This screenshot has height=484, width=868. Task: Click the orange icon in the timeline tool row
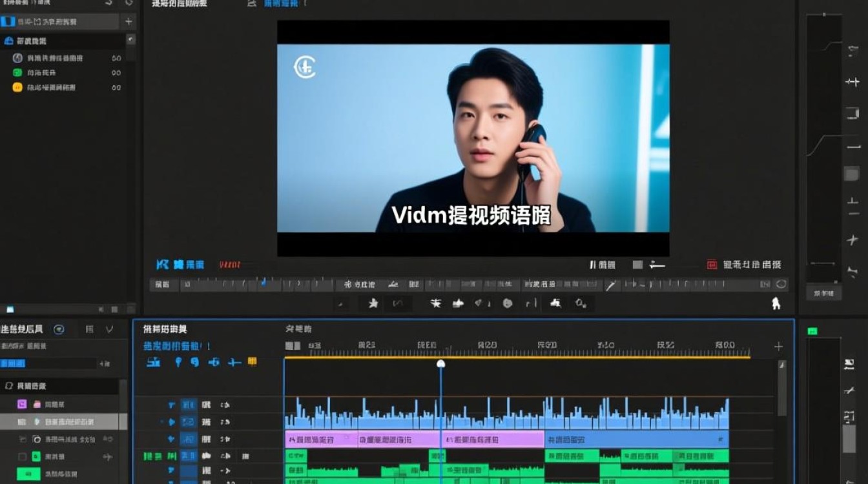coord(252,361)
